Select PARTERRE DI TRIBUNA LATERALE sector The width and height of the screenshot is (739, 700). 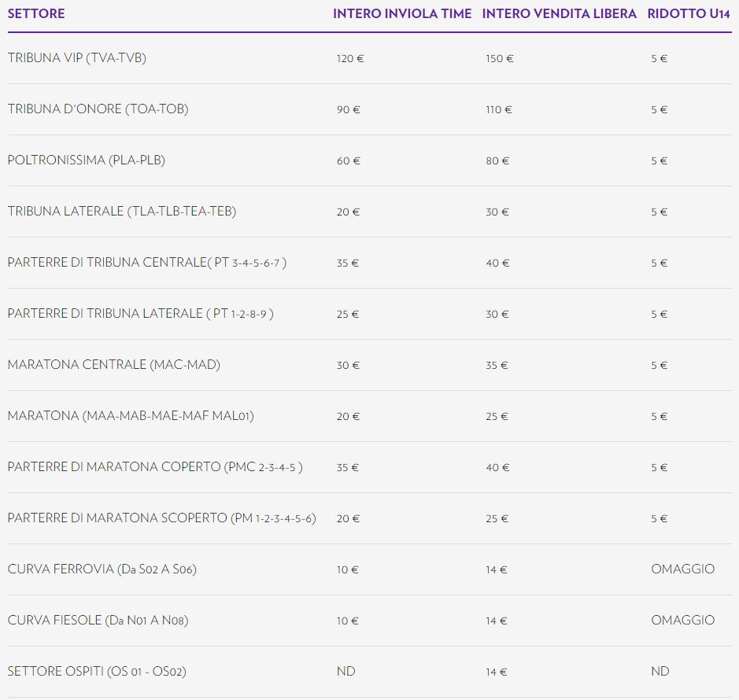coord(141,314)
